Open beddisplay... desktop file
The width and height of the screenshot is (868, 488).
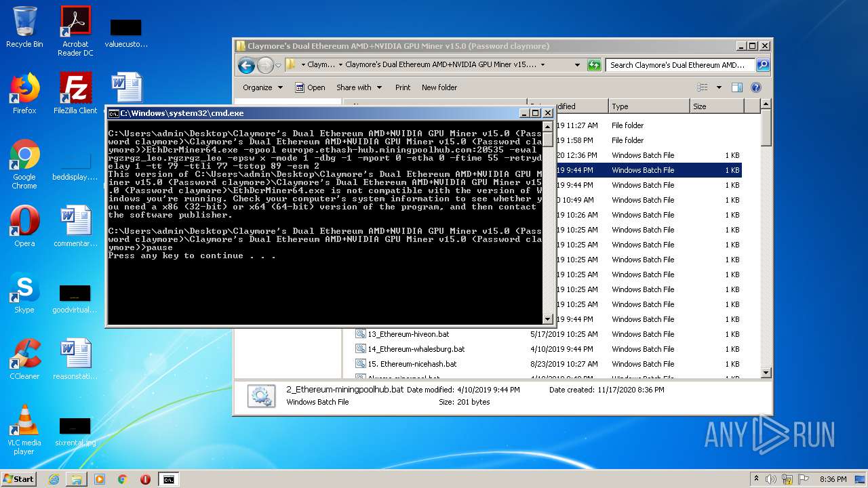pos(75,165)
